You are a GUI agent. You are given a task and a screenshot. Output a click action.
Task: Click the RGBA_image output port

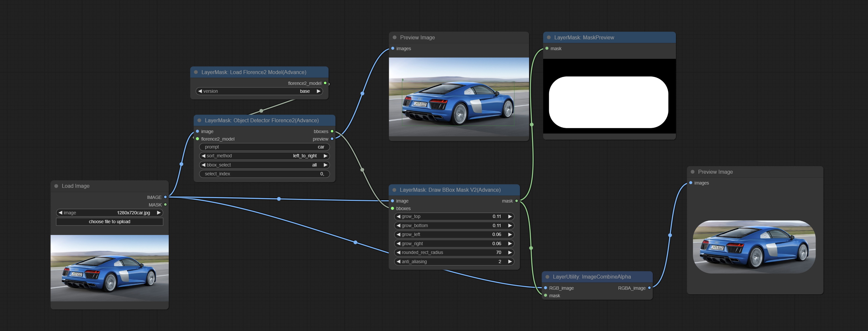point(649,288)
